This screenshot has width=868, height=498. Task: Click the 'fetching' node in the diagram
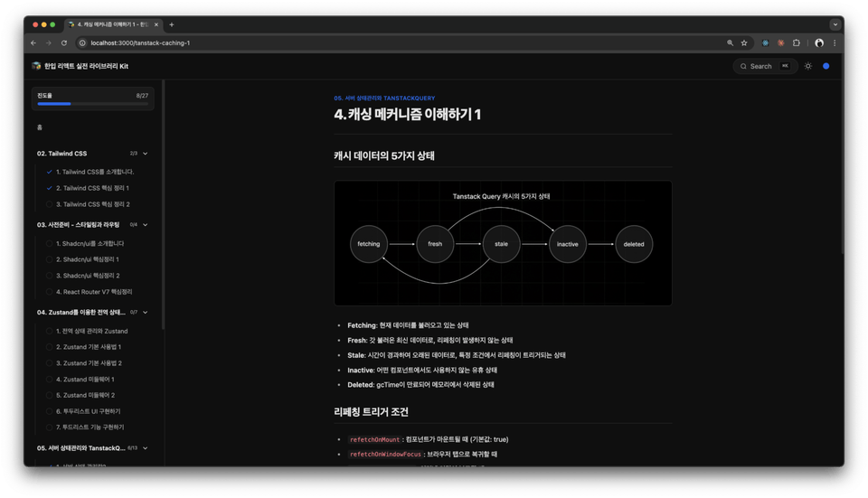369,244
